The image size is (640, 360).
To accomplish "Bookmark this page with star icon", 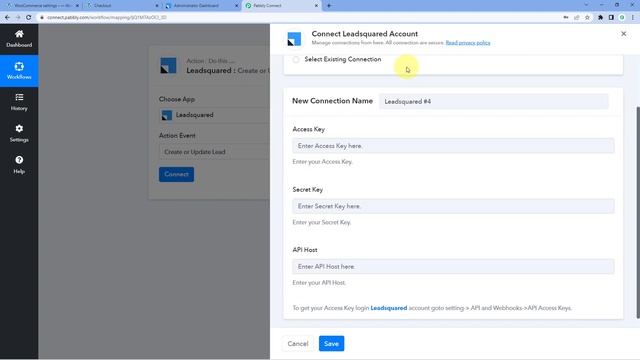I will (587, 18).
